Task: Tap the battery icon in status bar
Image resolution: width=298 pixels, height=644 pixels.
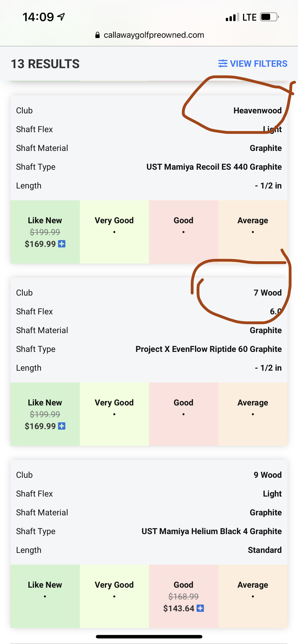Action: (x=269, y=17)
